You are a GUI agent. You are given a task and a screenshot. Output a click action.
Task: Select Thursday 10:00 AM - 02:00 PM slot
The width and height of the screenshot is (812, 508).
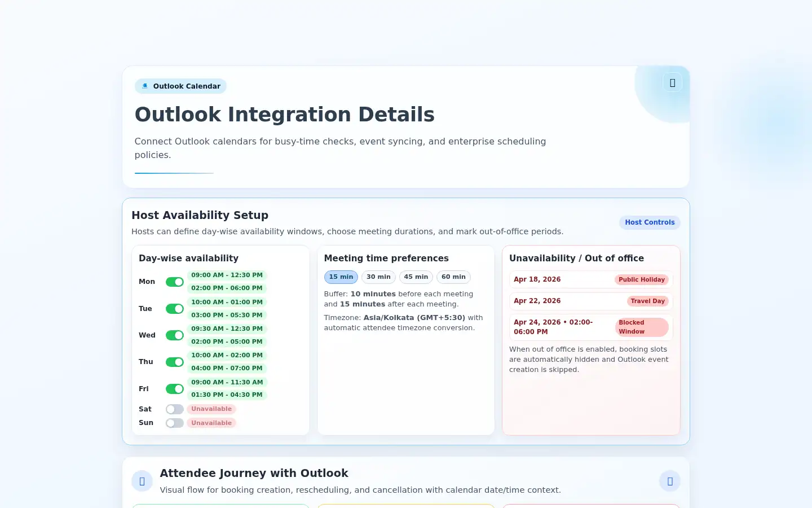point(227,355)
